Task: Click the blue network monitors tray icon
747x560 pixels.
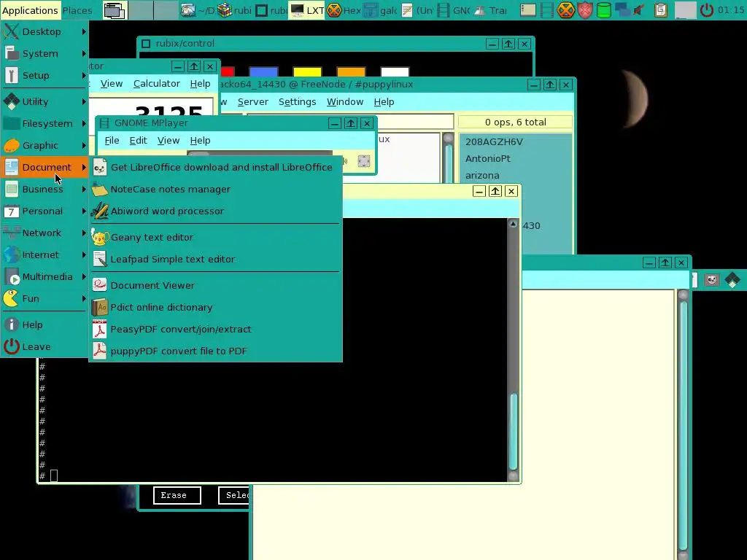Action: [622, 10]
